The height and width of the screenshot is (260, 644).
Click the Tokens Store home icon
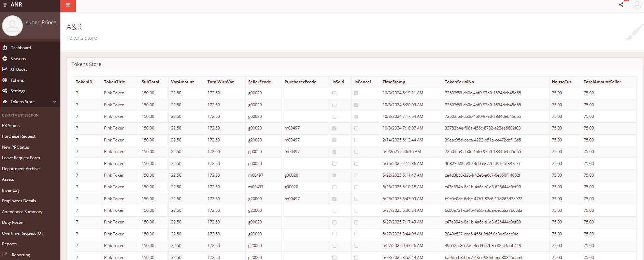pos(5,102)
